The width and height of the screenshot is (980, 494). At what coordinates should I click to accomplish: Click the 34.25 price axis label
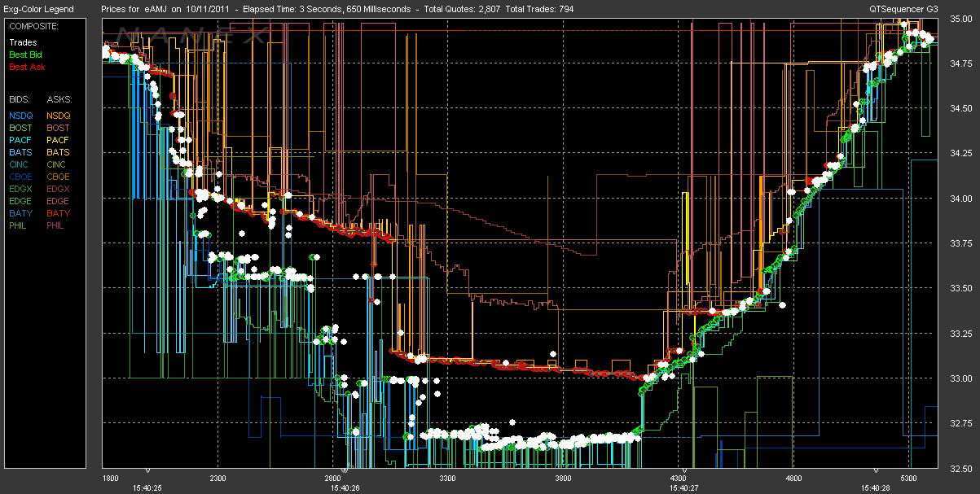point(960,154)
